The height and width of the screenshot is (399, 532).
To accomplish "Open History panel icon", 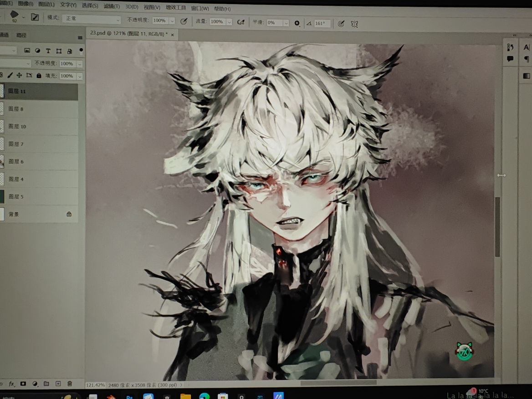I will click(x=510, y=47).
